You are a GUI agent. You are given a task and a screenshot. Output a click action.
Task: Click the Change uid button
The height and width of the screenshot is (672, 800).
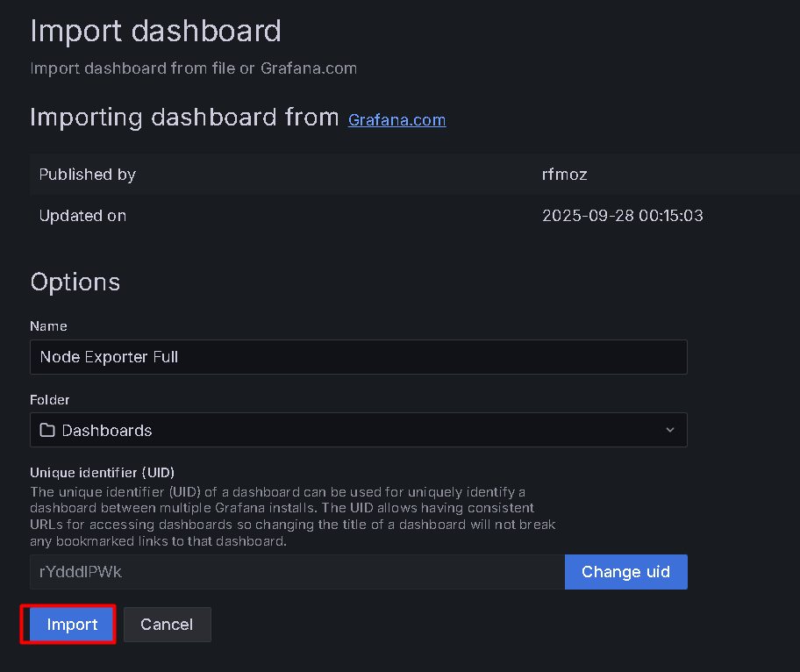(625, 572)
